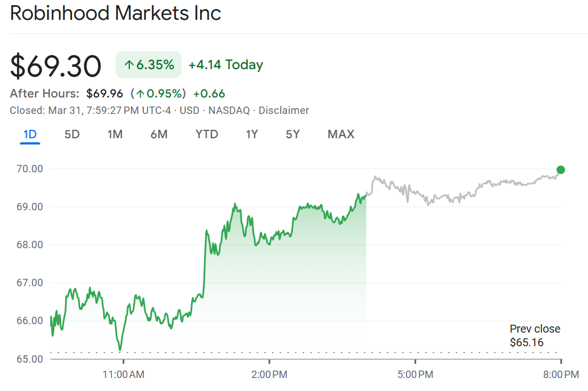Click the +4.14 Today change text
The width and height of the screenshot is (588, 391).
pos(226,65)
